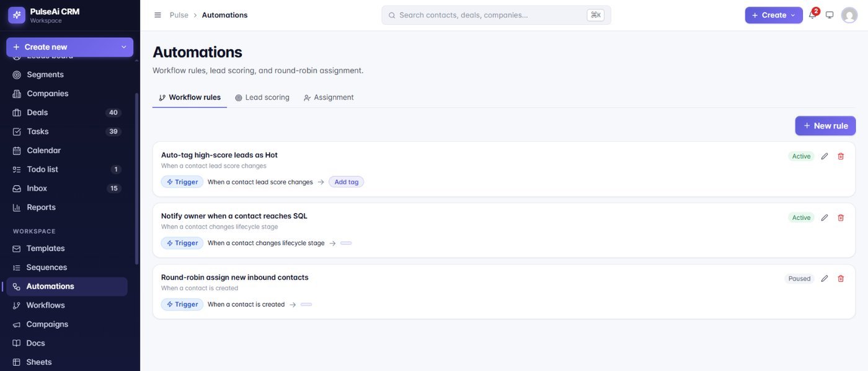Click the Docs book icon
Image resolution: width=868 pixels, height=371 pixels.
point(17,343)
